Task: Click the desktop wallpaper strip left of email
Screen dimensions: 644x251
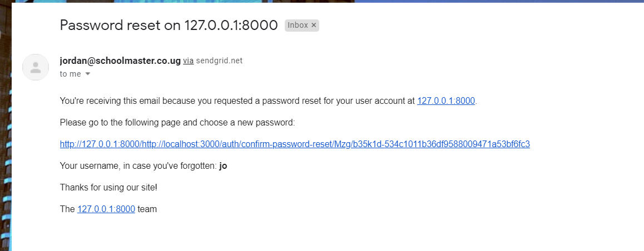Action: click(x=6, y=139)
